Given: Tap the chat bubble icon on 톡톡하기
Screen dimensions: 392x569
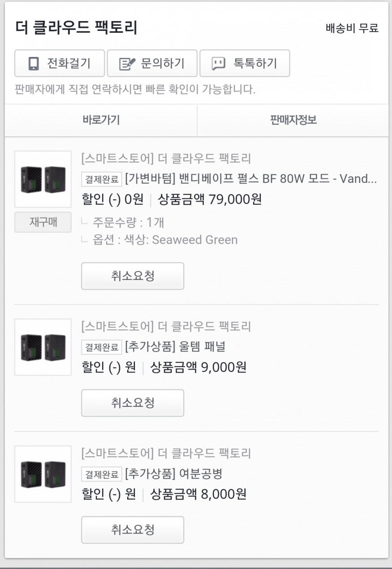Looking at the screenshot, I should pos(218,64).
